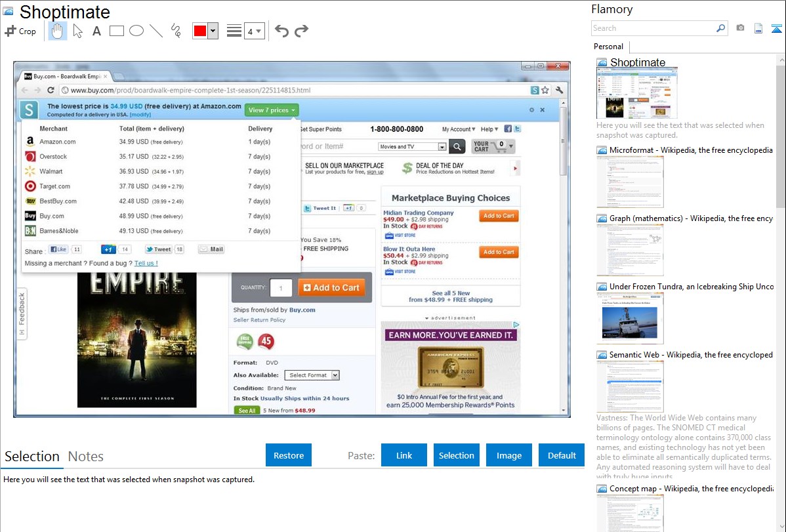Pick the ellipse drawing tool
This screenshot has width=786, height=532.
click(x=136, y=31)
